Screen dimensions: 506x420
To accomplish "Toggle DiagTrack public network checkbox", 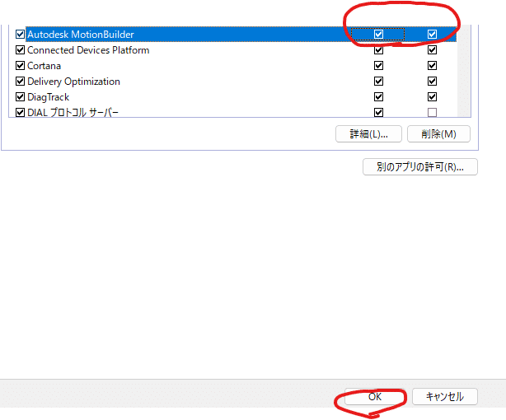I will point(432,97).
